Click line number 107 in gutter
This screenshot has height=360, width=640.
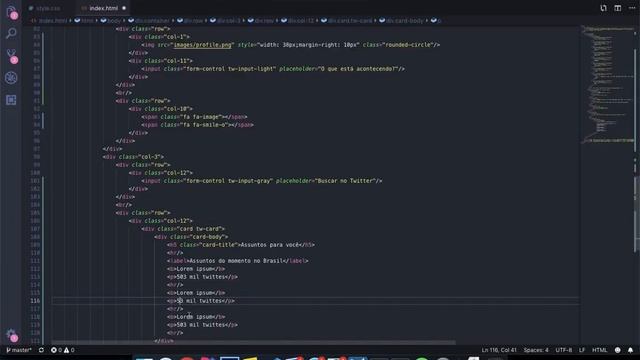point(36,229)
